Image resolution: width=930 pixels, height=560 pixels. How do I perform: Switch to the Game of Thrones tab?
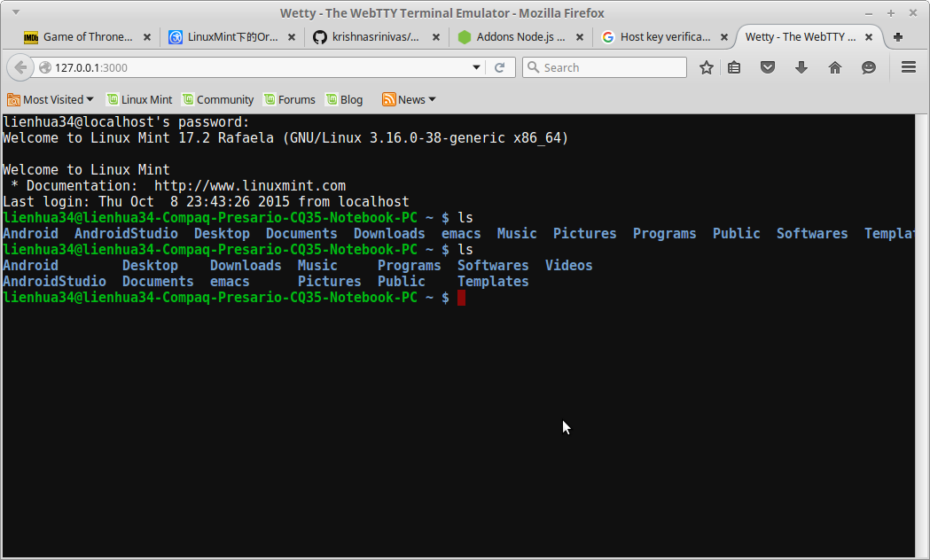[78, 37]
